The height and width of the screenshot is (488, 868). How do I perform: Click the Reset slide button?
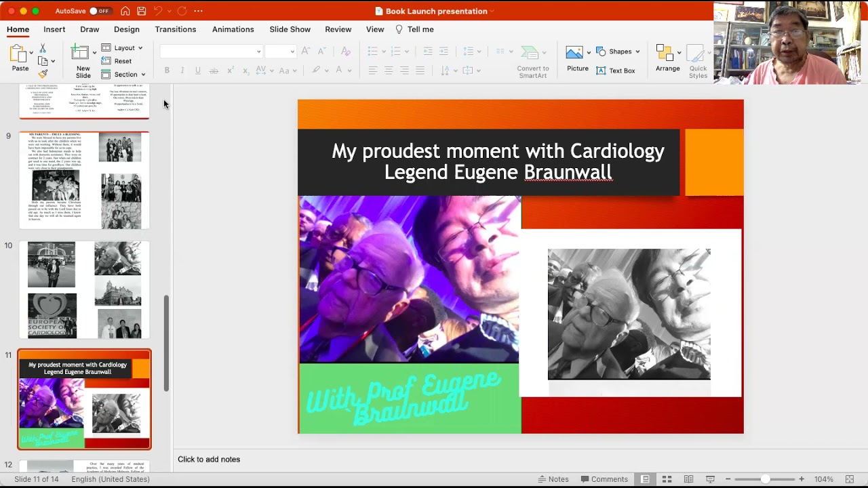pyautogui.click(x=117, y=61)
